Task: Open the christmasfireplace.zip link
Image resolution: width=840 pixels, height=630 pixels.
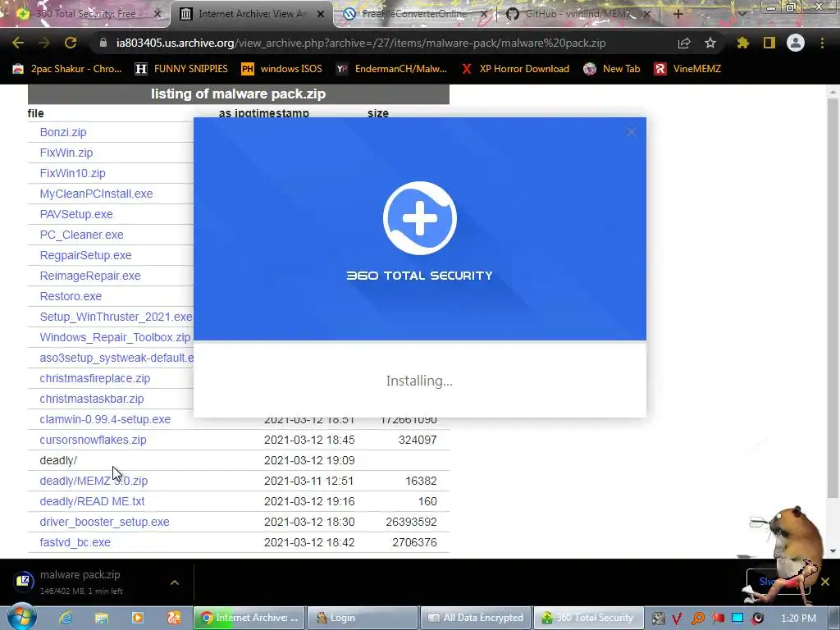Action: [95, 378]
